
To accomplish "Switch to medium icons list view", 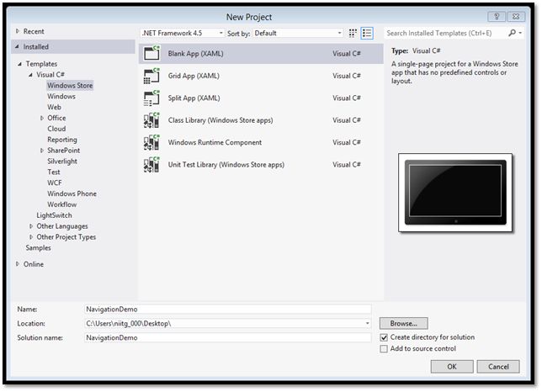I will (x=367, y=33).
